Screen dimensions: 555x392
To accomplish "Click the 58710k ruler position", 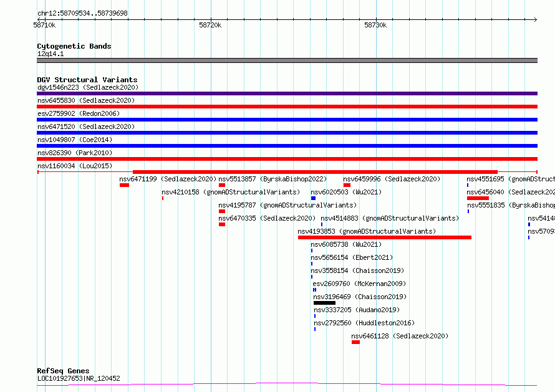I will pyautogui.click(x=44, y=25).
